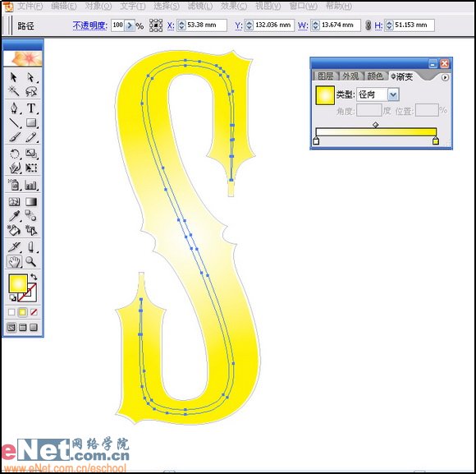Click the Y value stepper arrows

tap(249, 25)
